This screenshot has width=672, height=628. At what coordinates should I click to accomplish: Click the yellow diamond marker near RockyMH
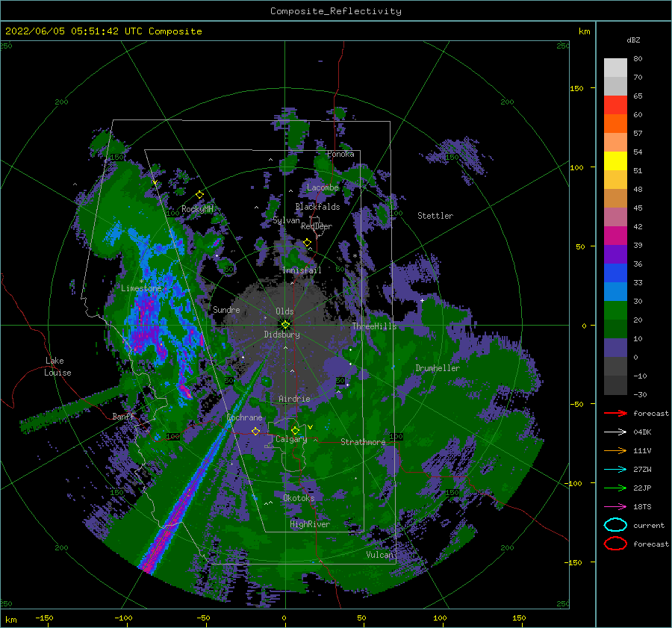point(199,195)
